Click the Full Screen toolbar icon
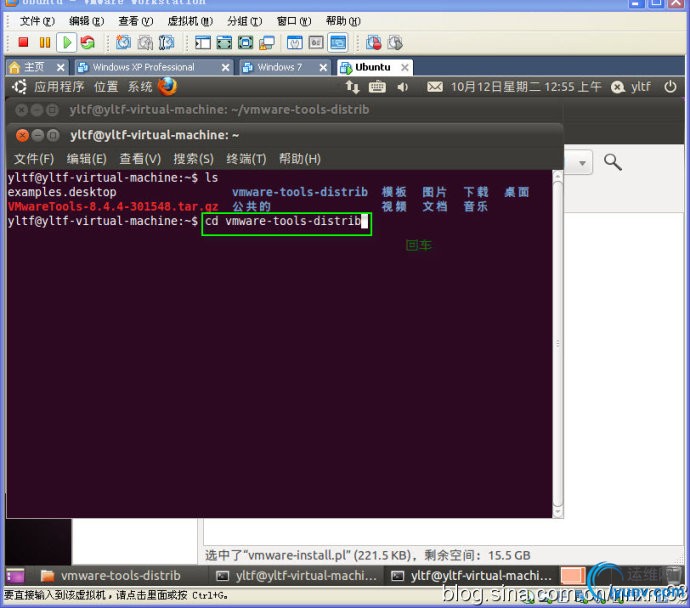Screen dimensions: 690x608 click(246, 43)
